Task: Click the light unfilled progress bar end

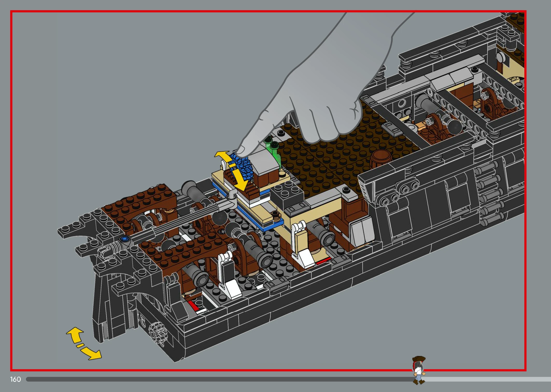Action: point(492,379)
